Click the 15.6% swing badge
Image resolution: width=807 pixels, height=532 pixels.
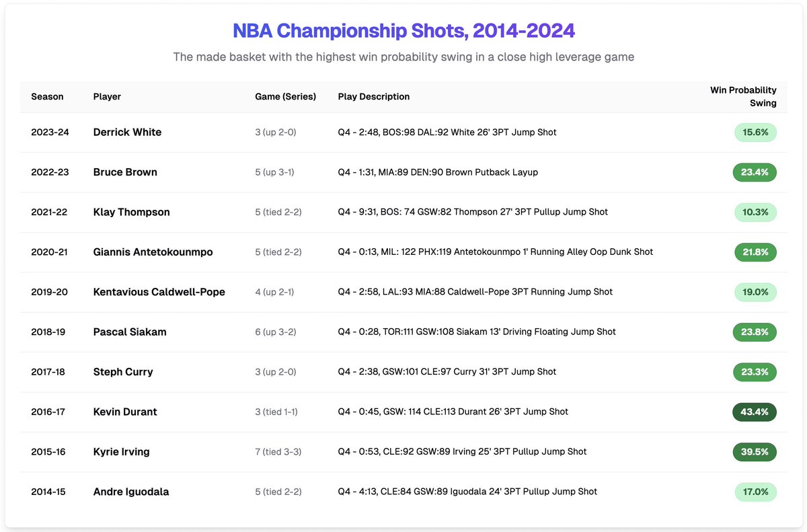pos(755,132)
